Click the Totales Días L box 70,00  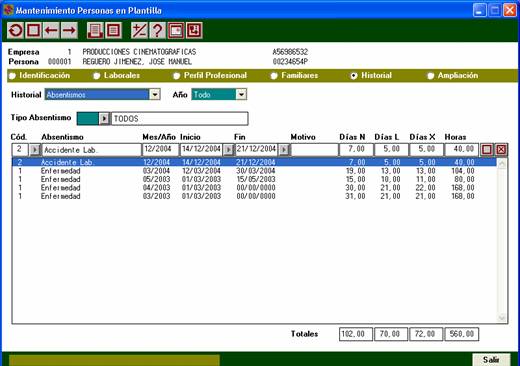click(391, 334)
